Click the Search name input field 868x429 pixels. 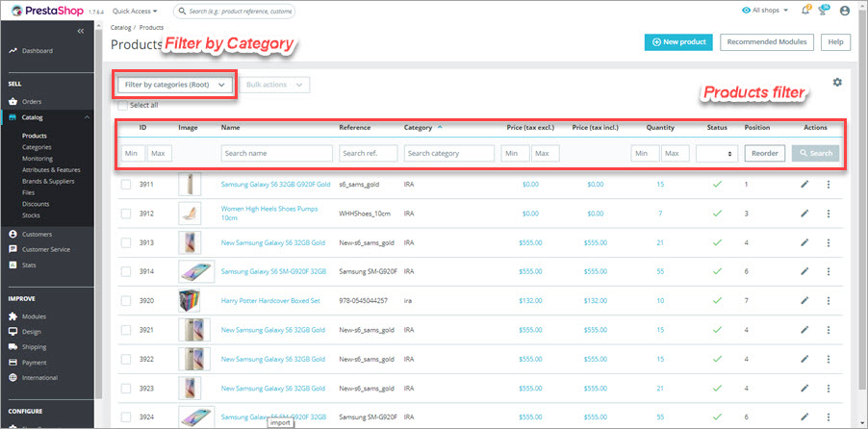(277, 153)
